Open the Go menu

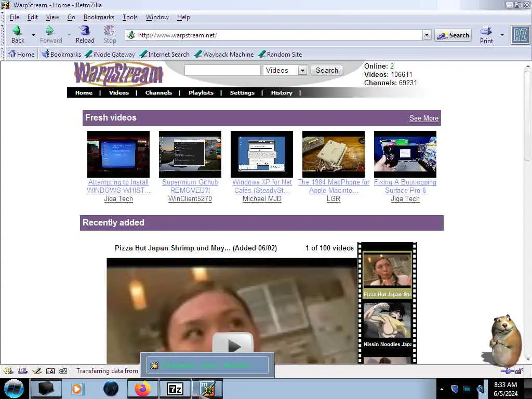(x=71, y=17)
